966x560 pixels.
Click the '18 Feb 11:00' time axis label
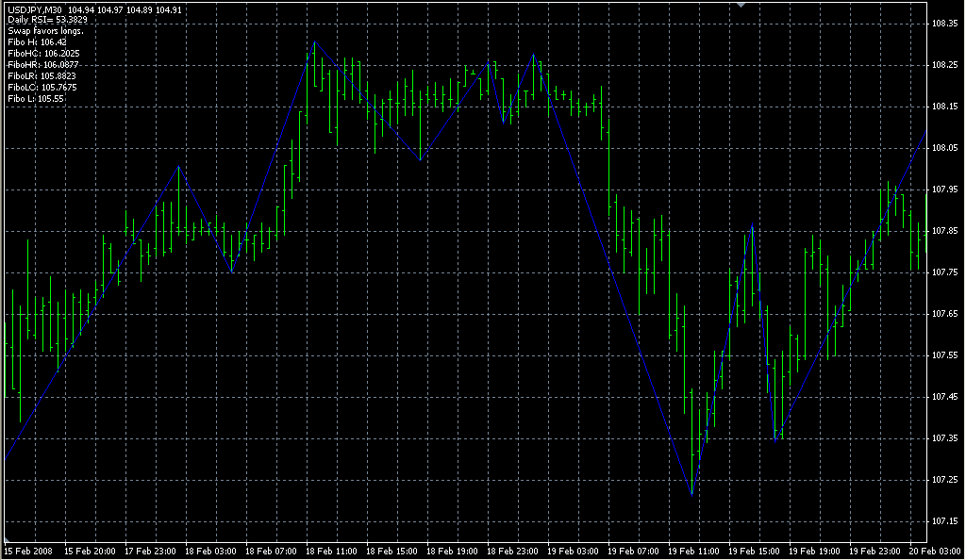point(330,550)
